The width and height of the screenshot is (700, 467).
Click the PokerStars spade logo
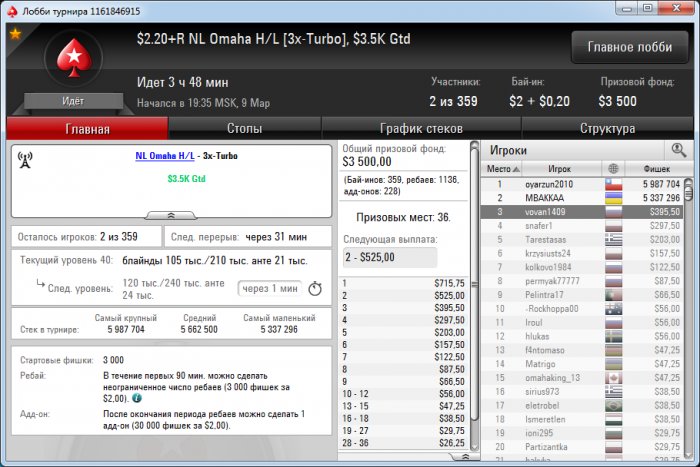(x=74, y=58)
